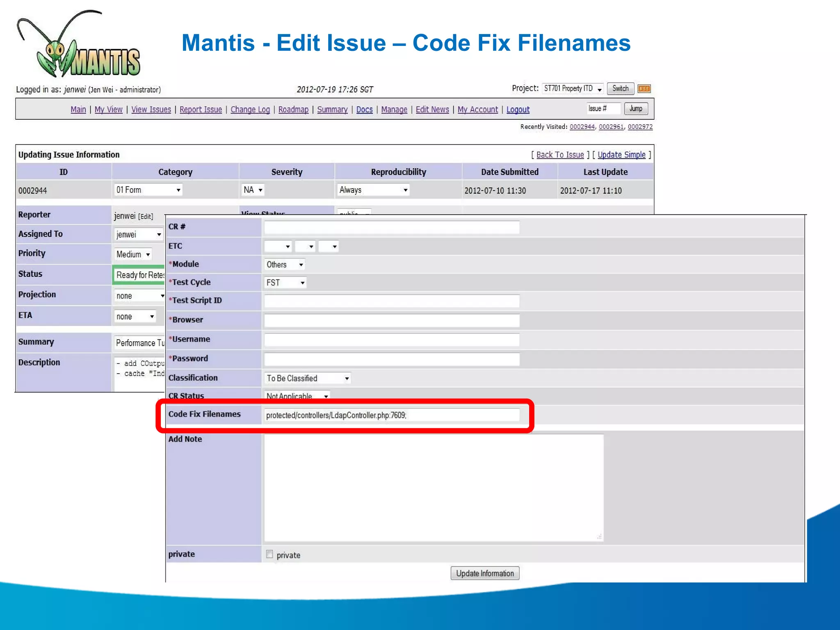This screenshot has height=630, width=840.
Task: Click inside the Add Note textarea
Action: pyautogui.click(x=434, y=488)
